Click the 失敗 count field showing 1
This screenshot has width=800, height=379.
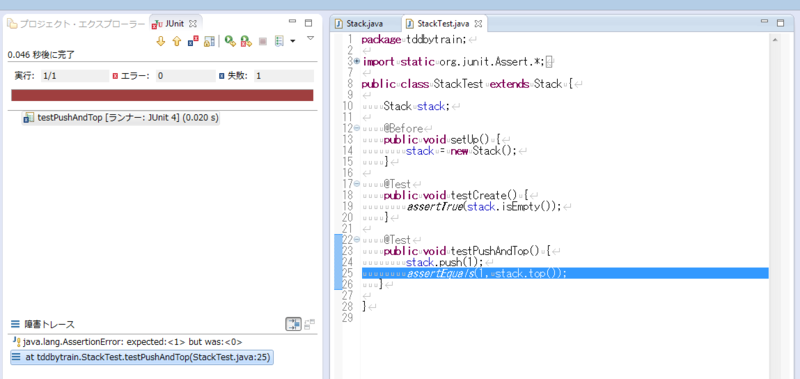283,76
